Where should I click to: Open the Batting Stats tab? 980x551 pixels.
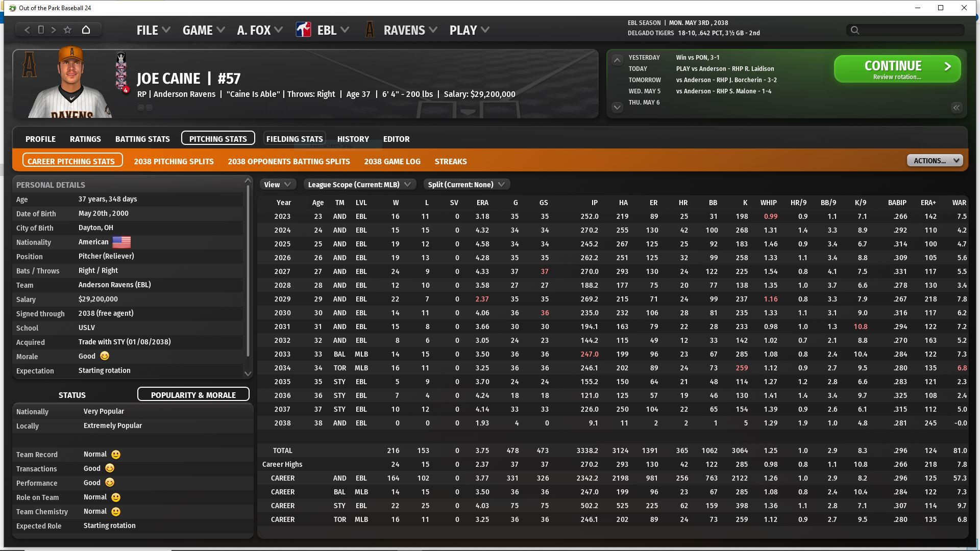[142, 139]
